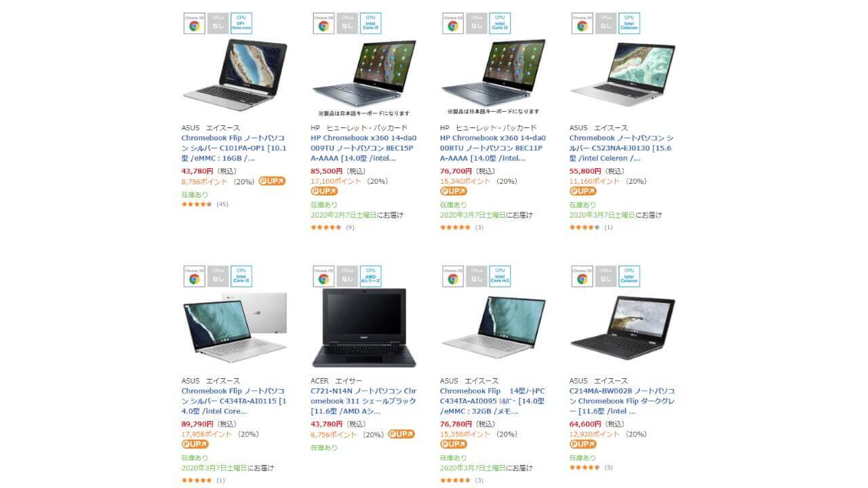The image size is (868, 488).
Task: Click the ASUS C523NA laptop product image
Action: coord(623,74)
